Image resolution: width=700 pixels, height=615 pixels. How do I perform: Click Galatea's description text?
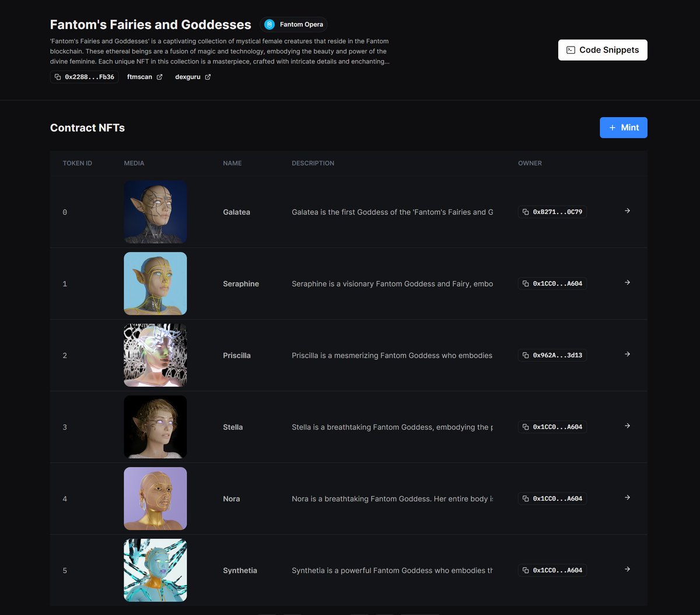(392, 212)
